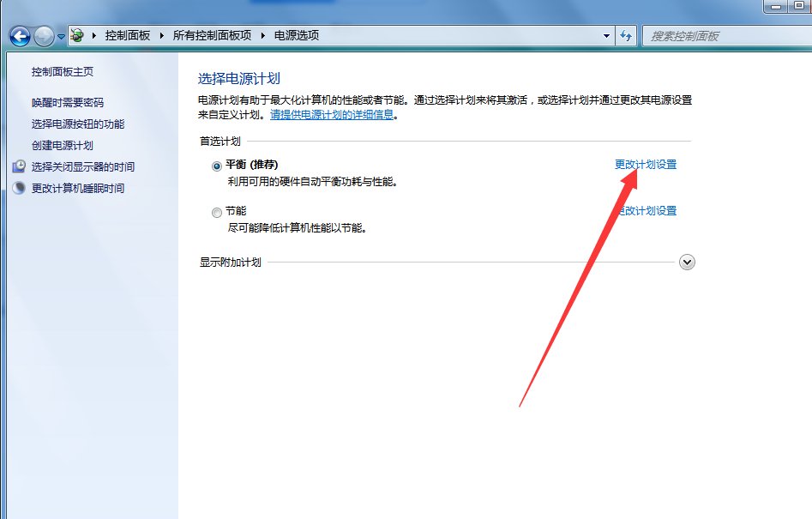Image resolution: width=812 pixels, height=519 pixels.
Task: Open the address bar history dropdown
Action: [x=606, y=35]
